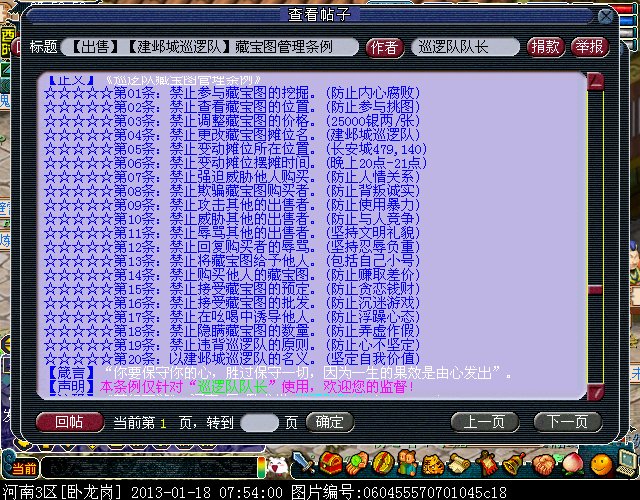The width and height of the screenshot is (640, 500).
Task: Click the sword attack icon
Action: [304, 464]
